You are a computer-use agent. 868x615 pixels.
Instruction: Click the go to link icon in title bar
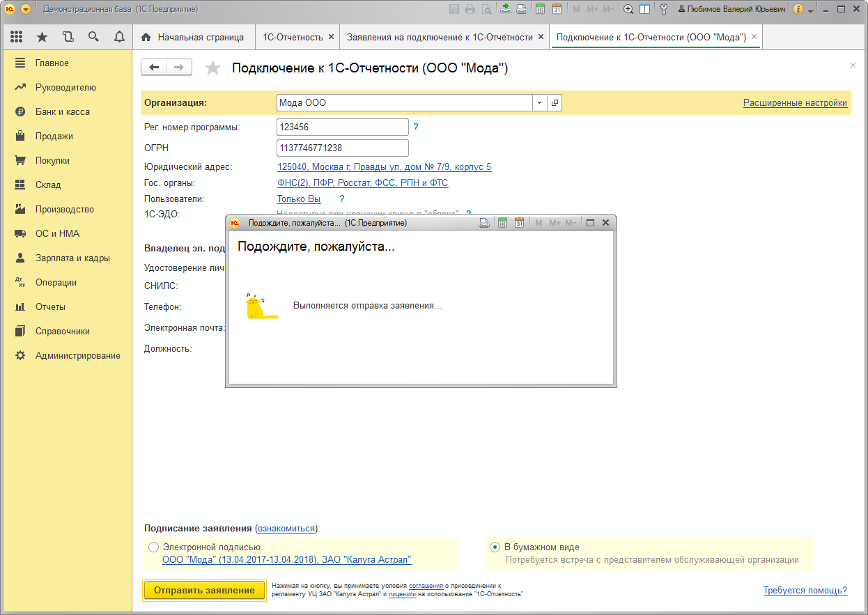click(520, 9)
